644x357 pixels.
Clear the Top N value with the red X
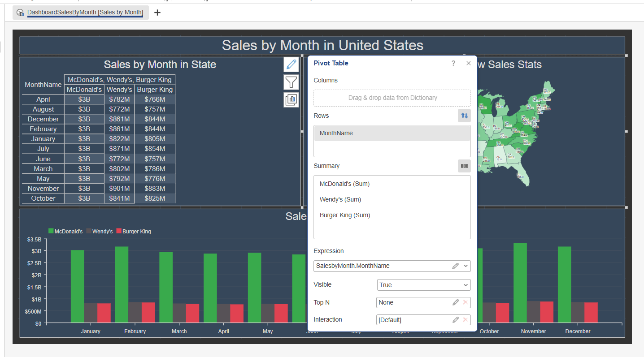click(465, 302)
